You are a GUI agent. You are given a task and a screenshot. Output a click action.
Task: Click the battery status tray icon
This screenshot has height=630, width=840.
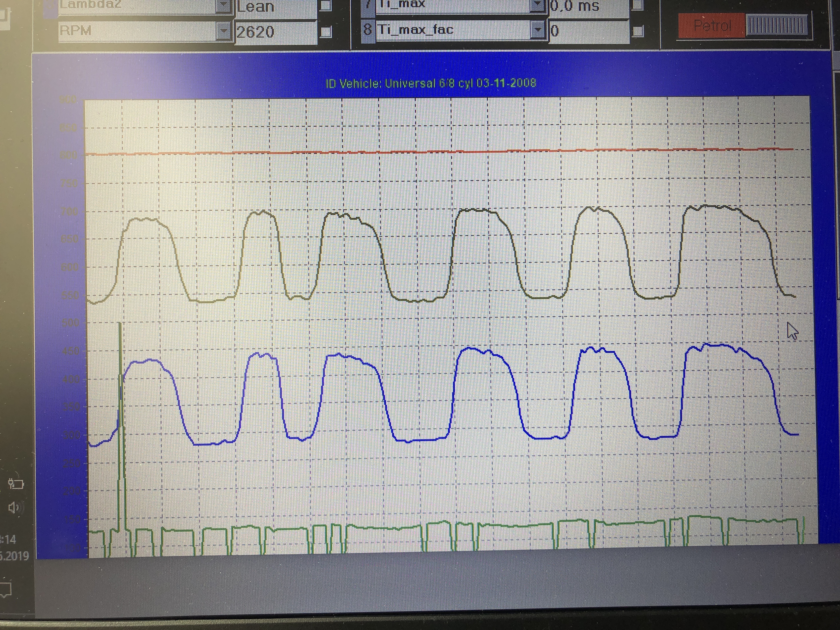point(16,484)
